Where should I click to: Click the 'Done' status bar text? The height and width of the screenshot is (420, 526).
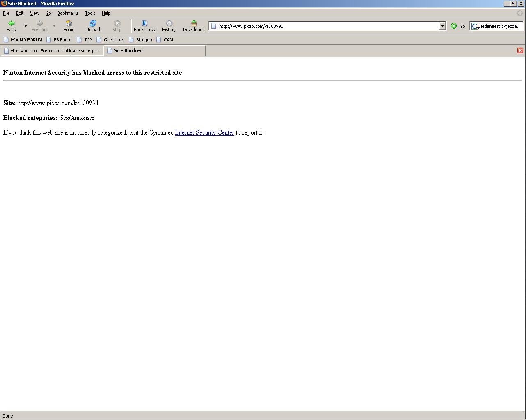(7, 416)
